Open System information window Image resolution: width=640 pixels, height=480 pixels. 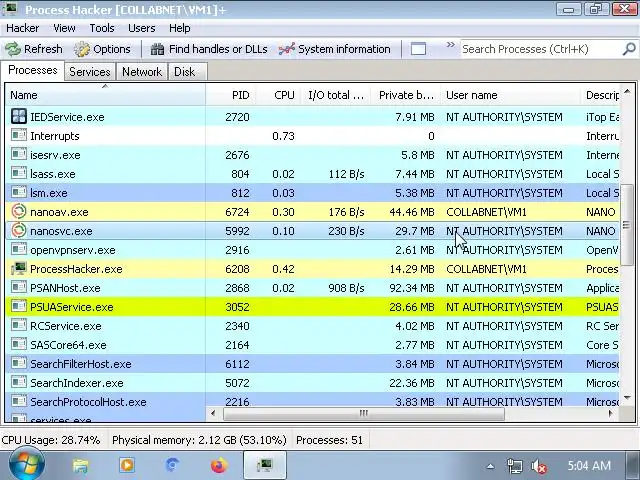click(335, 49)
